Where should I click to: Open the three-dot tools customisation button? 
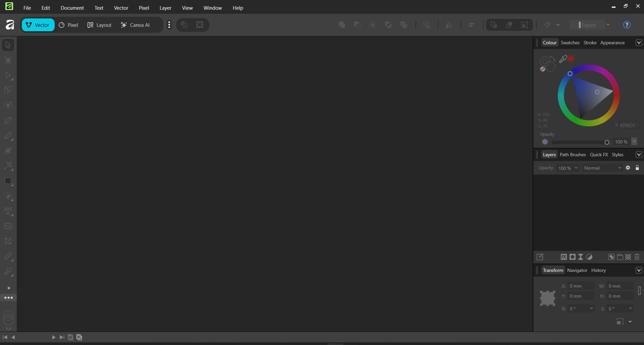pyautogui.click(x=8, y=298)
